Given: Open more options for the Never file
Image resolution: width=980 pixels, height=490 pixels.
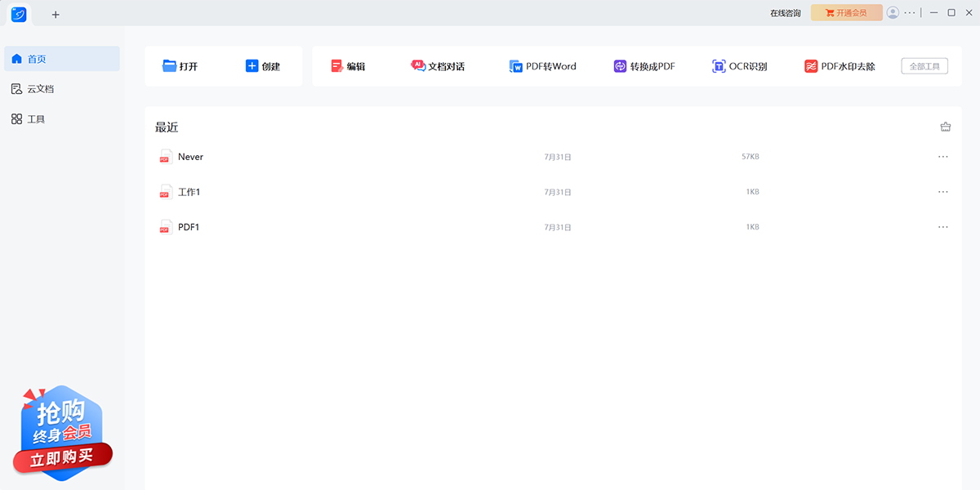Looking at the screenshot, I should pyautogui.click(x=943, y=157).
